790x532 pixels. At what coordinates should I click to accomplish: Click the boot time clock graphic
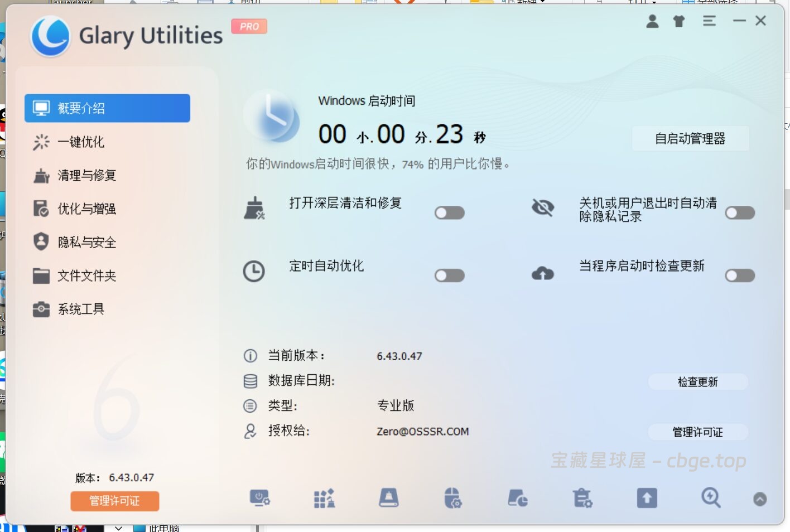tap(272, 117)
